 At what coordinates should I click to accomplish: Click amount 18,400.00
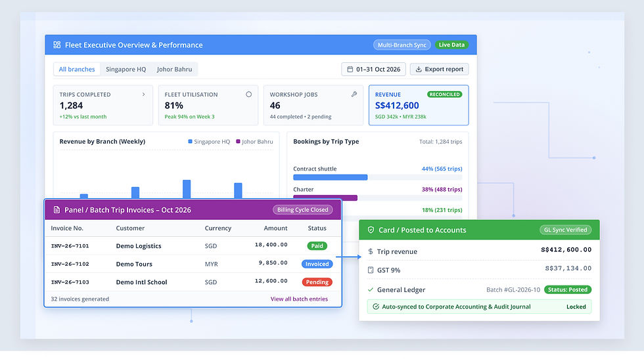271,245
